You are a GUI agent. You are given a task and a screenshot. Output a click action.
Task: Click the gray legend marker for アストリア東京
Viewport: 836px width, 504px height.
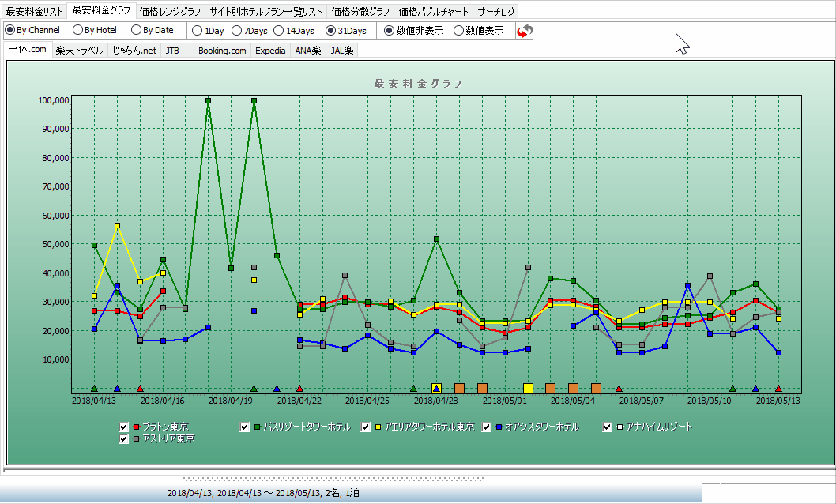[x=136, y=438]
